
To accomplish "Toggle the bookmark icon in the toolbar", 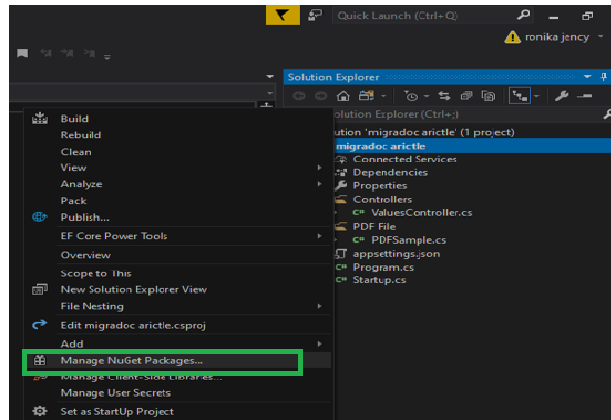I will [23, 53].
